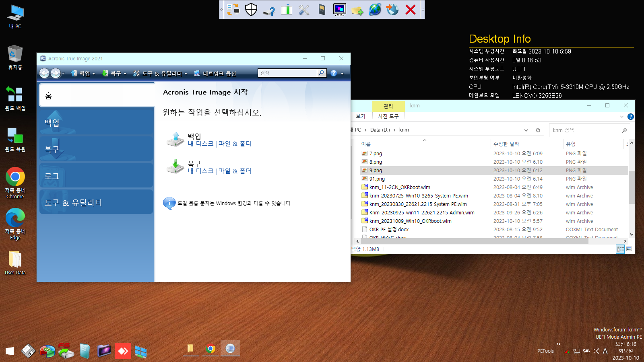Open the wrench and screwdriver tools icon

[x=304, y=9]
